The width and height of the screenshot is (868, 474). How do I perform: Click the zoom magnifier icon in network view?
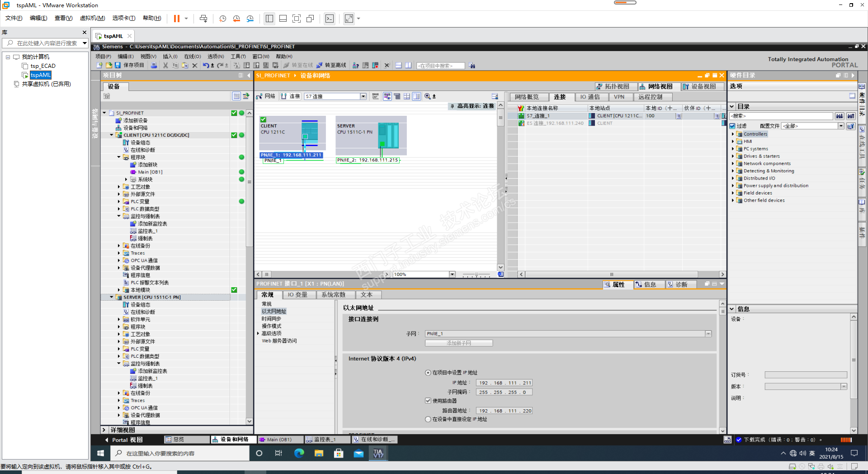coord(428,96)
